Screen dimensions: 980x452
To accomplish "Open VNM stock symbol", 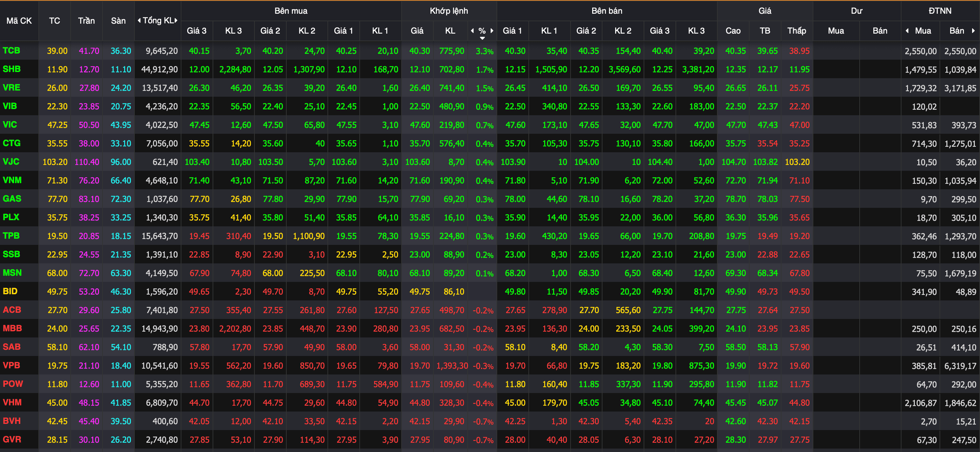I will [x=12, y=180].
